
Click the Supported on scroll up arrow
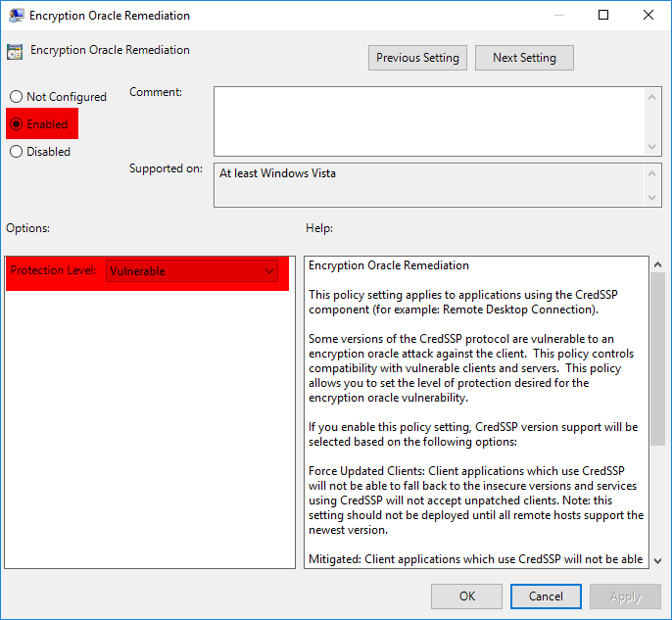(x=651, y=173)
